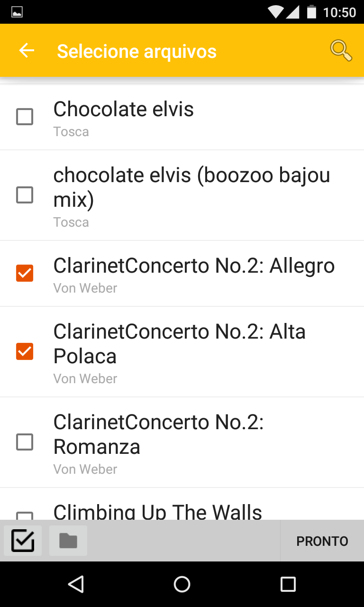364x607 pixels.
Task: Open recent apps square button
Action: 288,584
